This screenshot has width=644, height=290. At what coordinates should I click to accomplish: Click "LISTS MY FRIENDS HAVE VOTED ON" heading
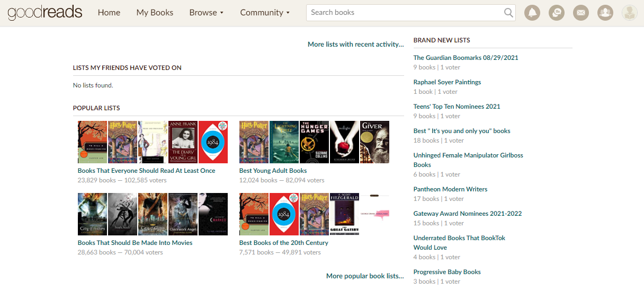(x=127, y=68)
